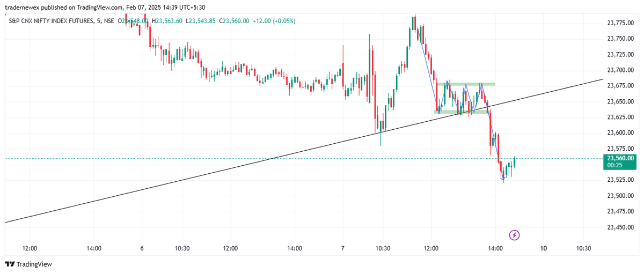This screenshot has height=273, width=644.
Task: Click the 23,600.00 price scale label
Action: coord(621,132)
